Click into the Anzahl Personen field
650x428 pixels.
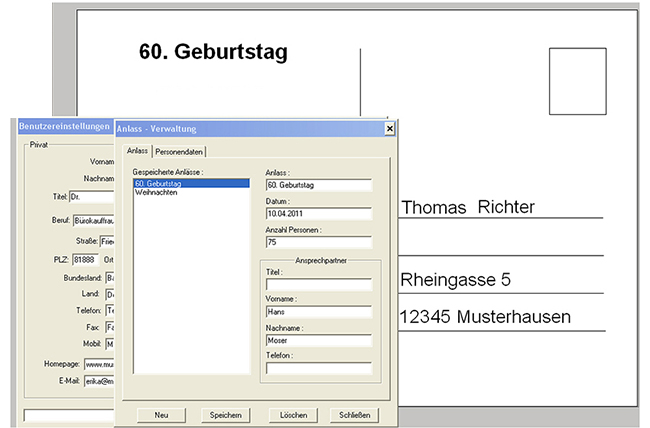[318, 241]
